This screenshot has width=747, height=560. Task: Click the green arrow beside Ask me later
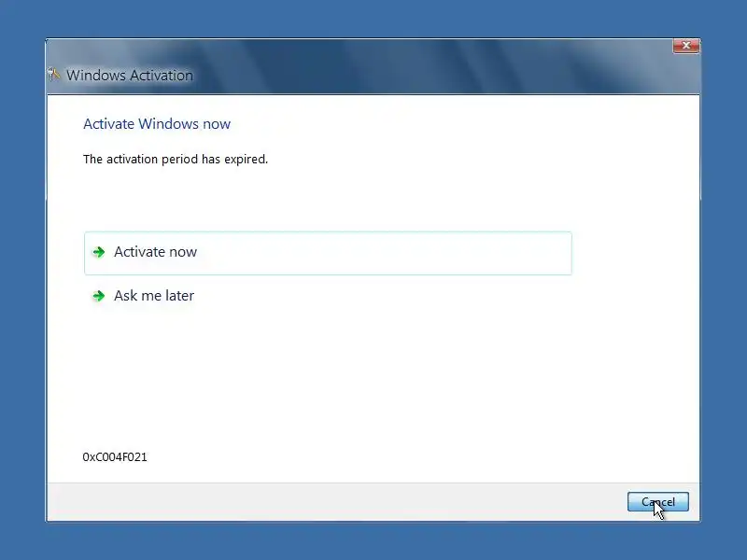click(x=99, y=296)
